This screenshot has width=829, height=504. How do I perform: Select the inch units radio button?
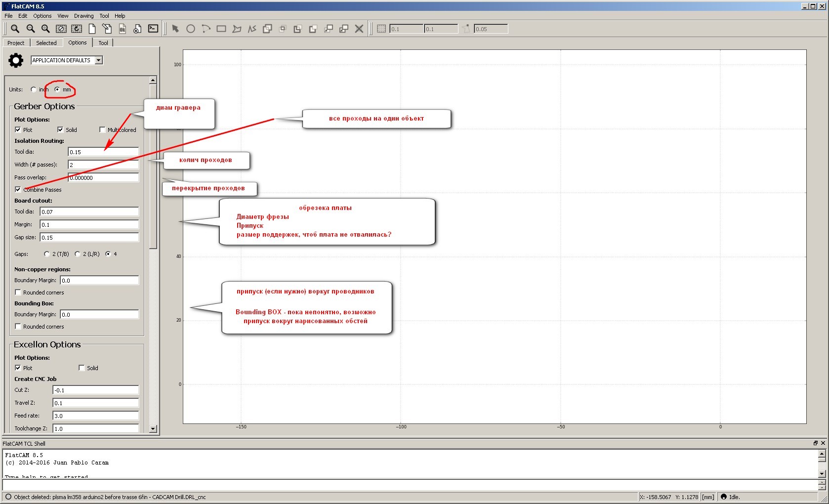tap(34, 89)
